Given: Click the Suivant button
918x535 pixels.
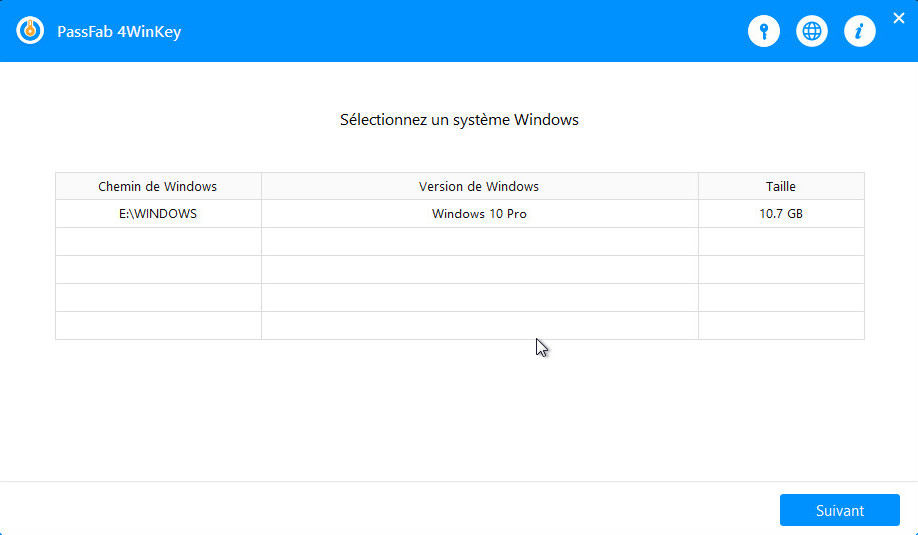Looking at the screenshot, I should point(840,510).
